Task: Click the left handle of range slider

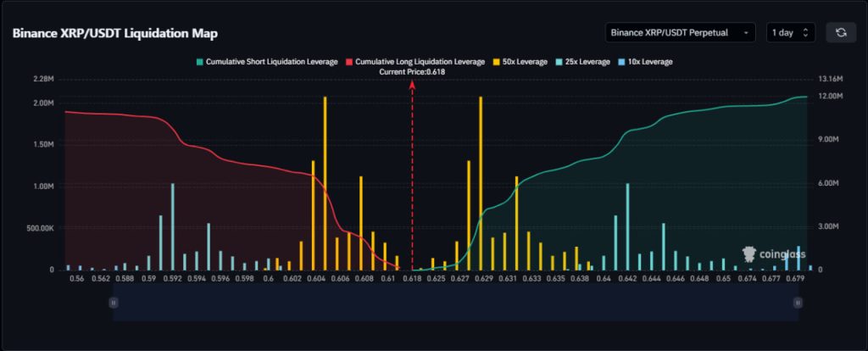Action: 114,303
